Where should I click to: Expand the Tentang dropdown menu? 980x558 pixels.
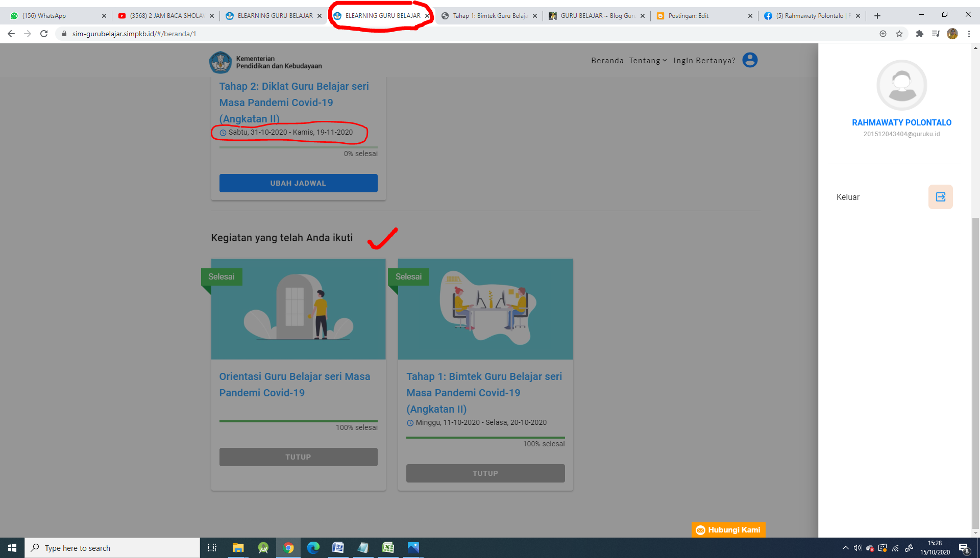tap(648, 61)
